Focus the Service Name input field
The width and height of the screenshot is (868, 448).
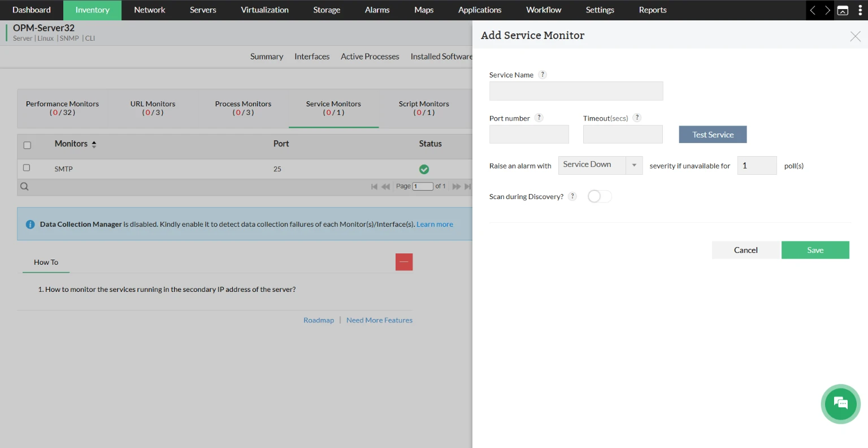point(576,91)
